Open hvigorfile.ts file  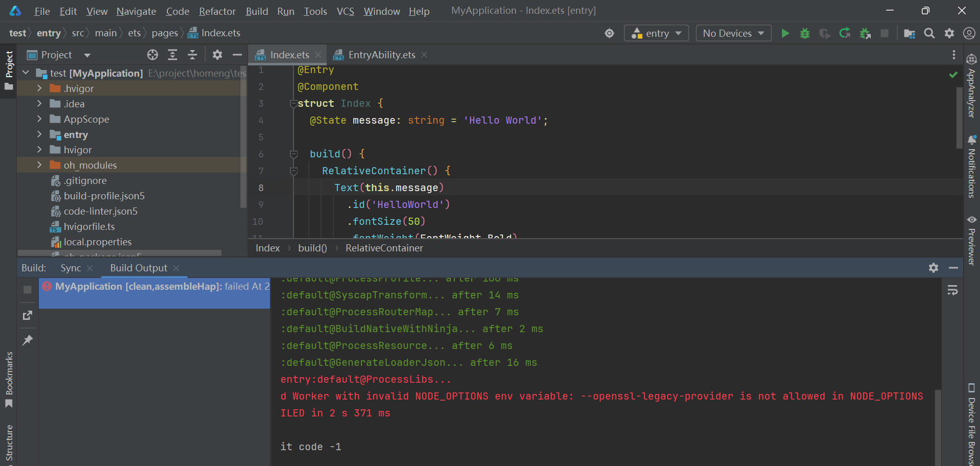89,226
